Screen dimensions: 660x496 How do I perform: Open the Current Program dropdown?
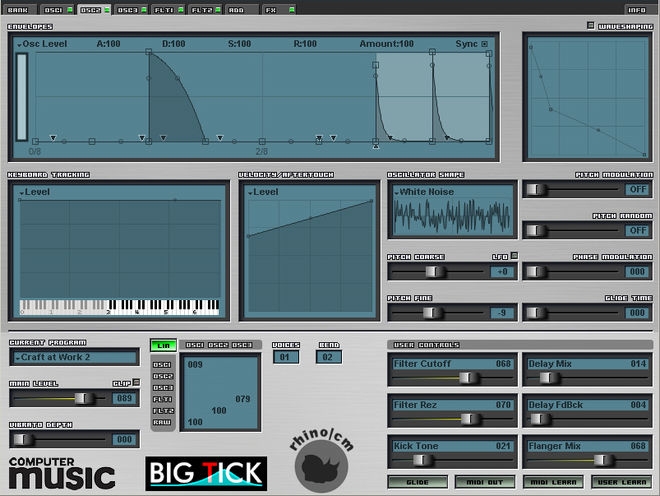(x=75, y=357)
